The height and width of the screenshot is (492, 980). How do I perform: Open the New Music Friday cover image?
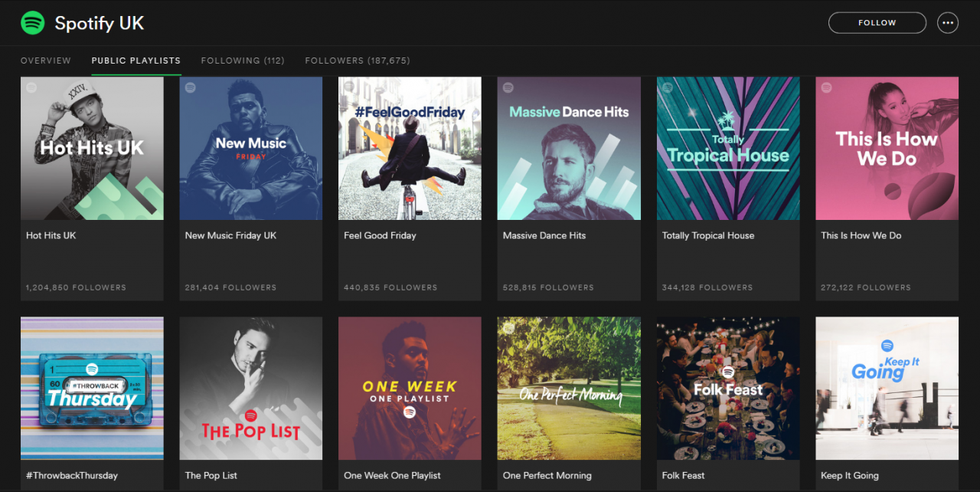(x=251, y=149)
